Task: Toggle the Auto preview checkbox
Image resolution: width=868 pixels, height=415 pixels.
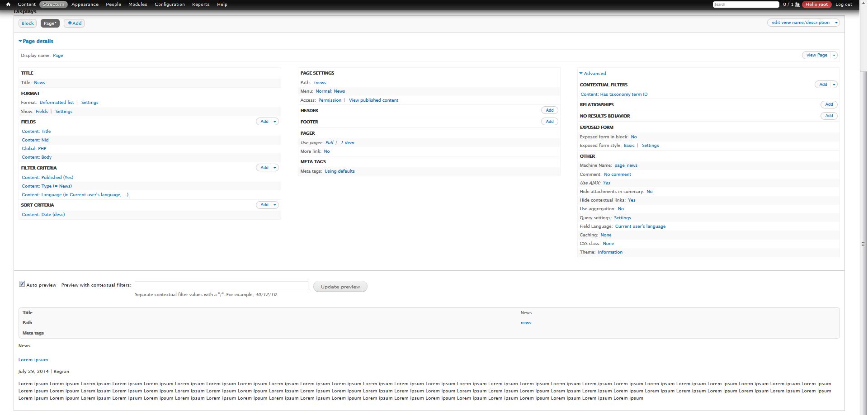Action: (22, 284)
